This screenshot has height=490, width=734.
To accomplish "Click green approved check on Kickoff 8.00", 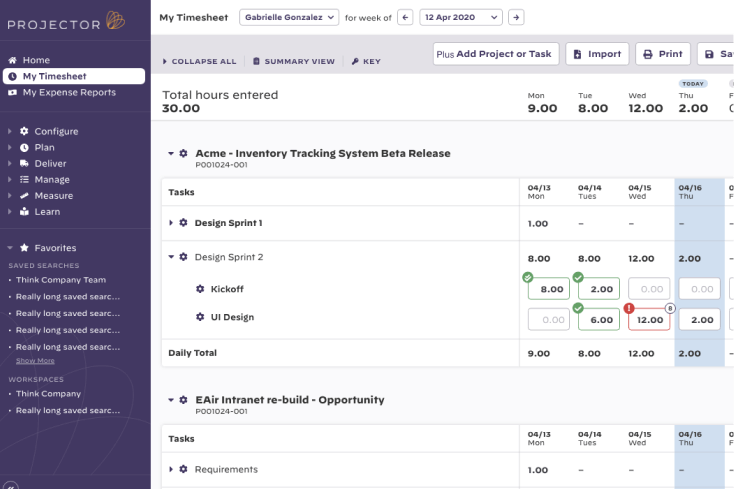I will coord(528,278).
